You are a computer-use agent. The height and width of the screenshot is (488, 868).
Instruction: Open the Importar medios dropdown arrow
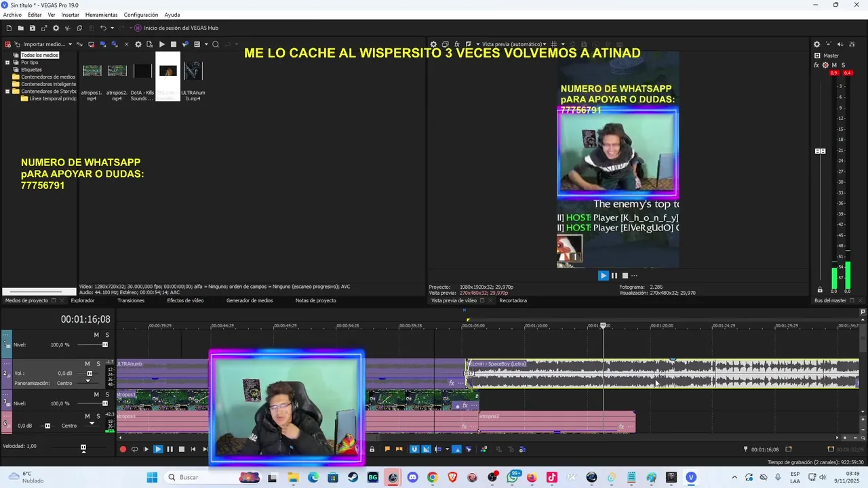(x=69, y=44)
